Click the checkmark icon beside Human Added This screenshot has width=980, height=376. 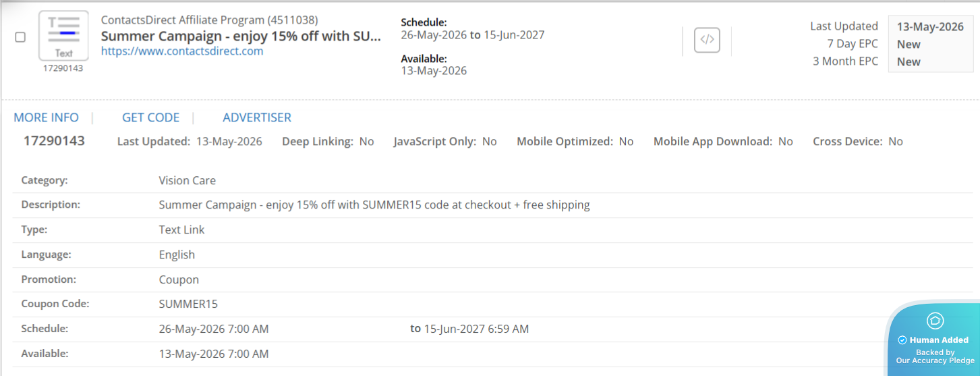pos(902,340)
